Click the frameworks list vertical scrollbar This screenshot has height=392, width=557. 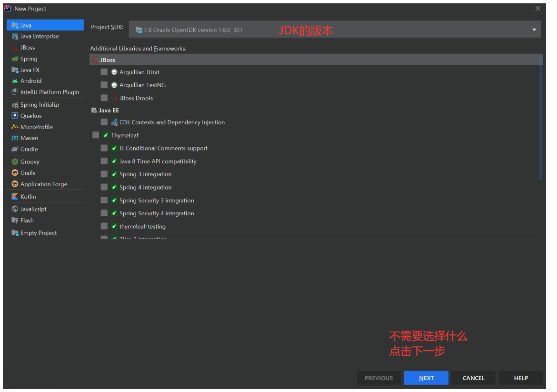pos(541,117)
